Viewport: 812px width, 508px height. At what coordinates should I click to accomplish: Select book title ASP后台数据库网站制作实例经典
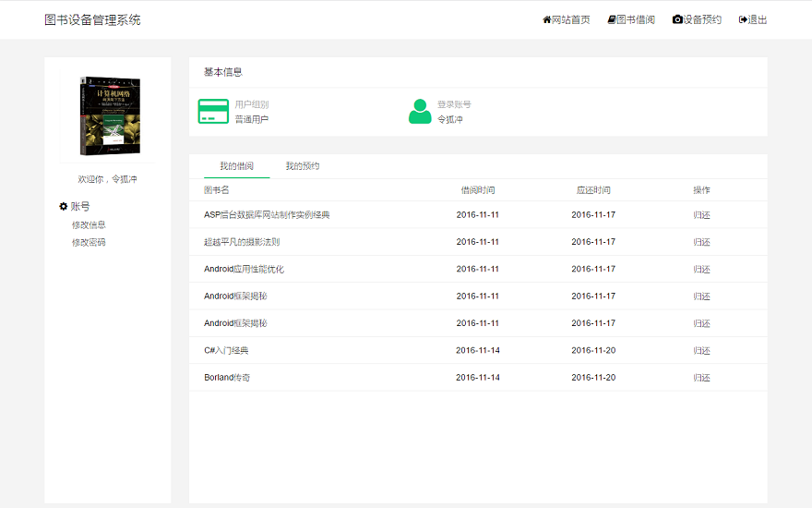pos(267,214)
